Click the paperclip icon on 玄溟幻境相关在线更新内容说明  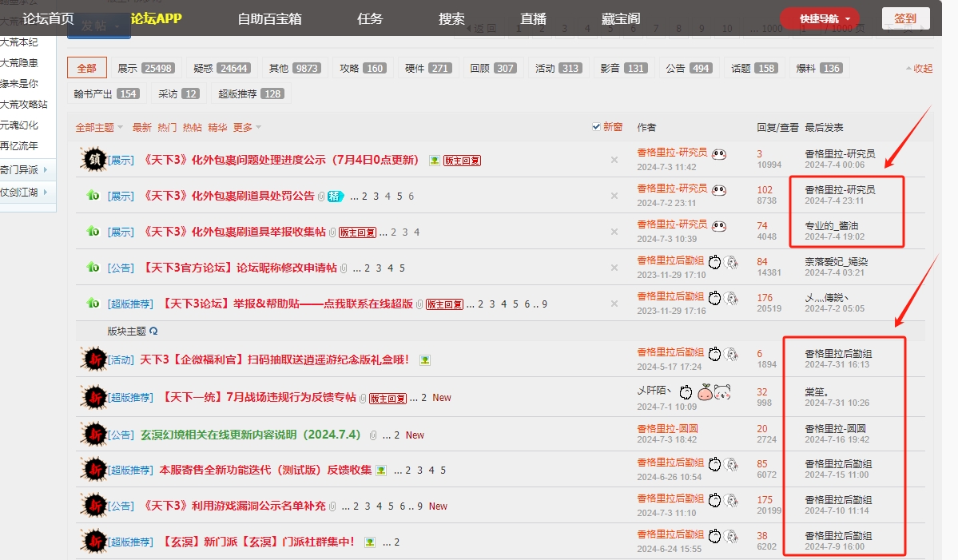pos(373,435)
